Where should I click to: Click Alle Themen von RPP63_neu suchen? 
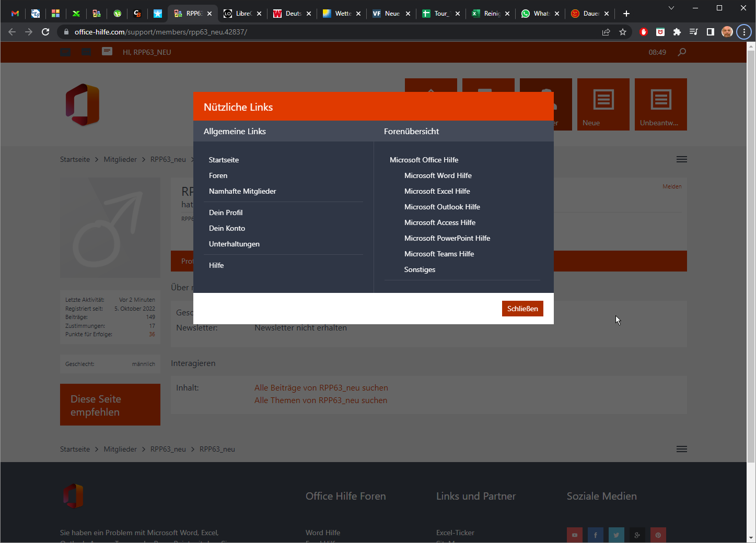[x=321, y=400]
